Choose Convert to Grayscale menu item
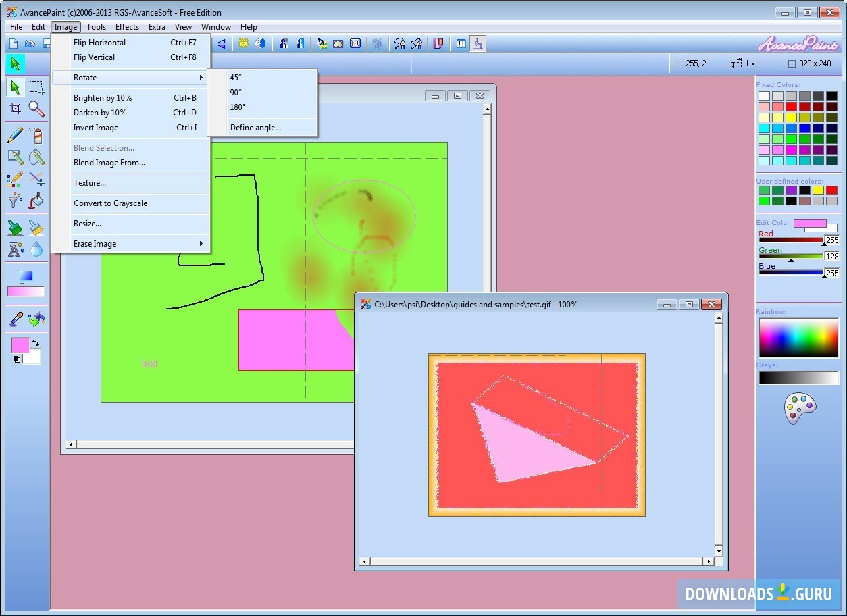The height and width of the screenshot is (616, 847). (110, 203)
